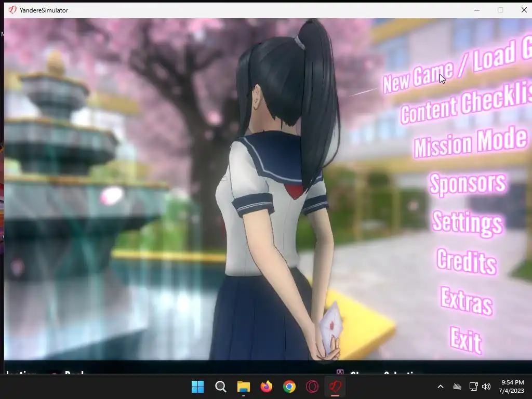Screen dimensions: 532x399
Task: Open the Extras menu entry
Action: click(467, 301)
